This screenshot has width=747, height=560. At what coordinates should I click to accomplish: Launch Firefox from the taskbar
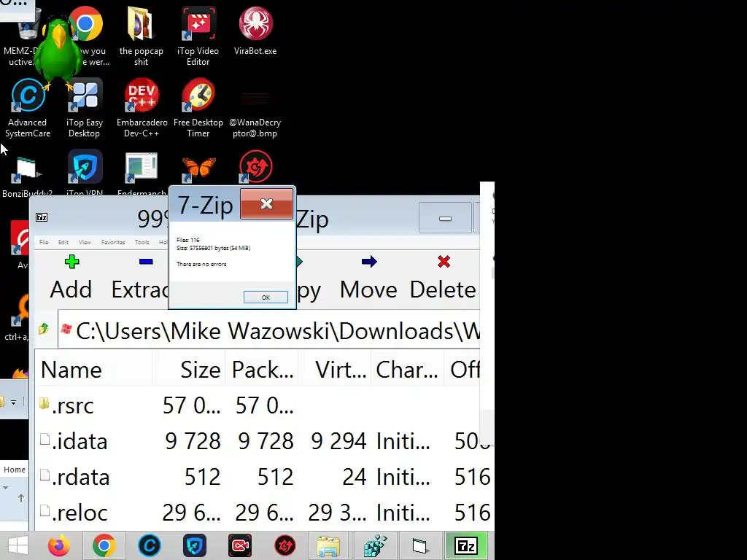tap(58, 545)
